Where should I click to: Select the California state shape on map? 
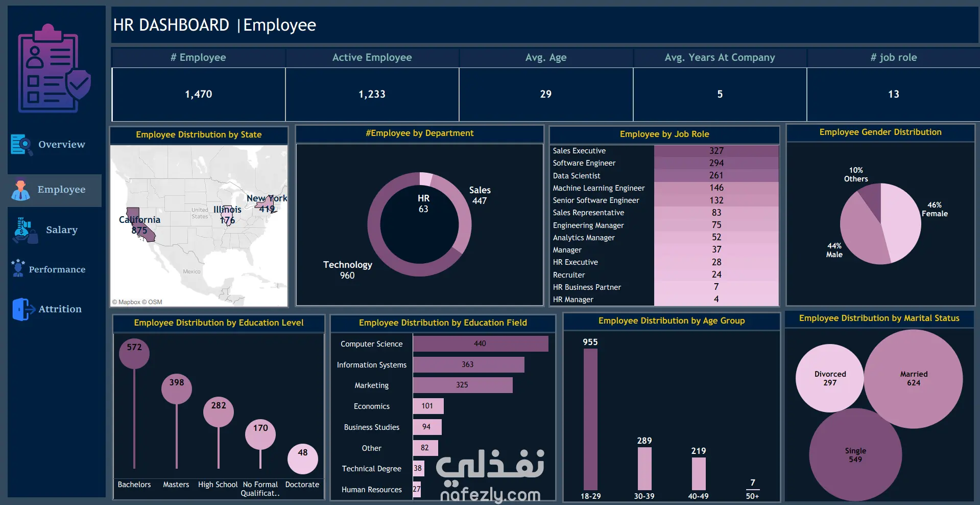tap(139, 224)
